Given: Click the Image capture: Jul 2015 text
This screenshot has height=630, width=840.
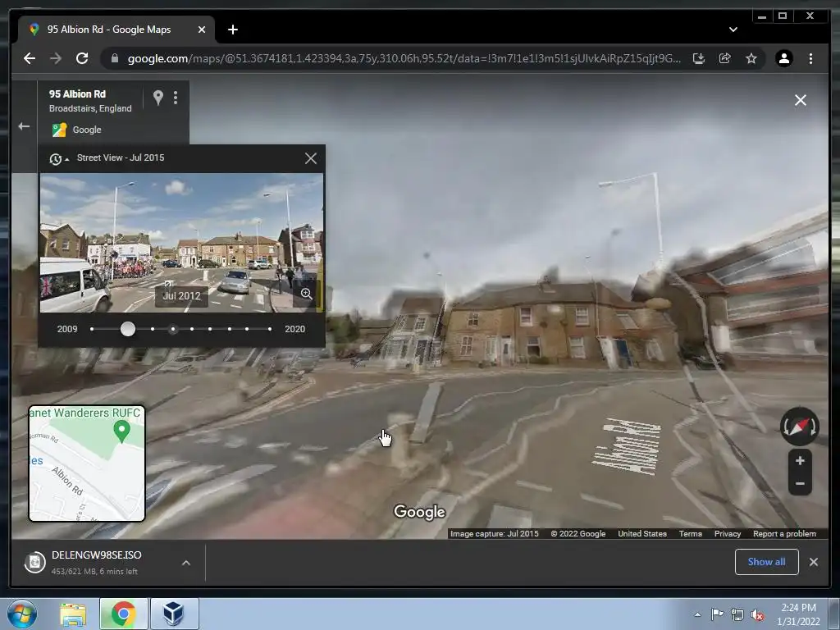Looking at the screenshot, I should click(x=494, y=533).
